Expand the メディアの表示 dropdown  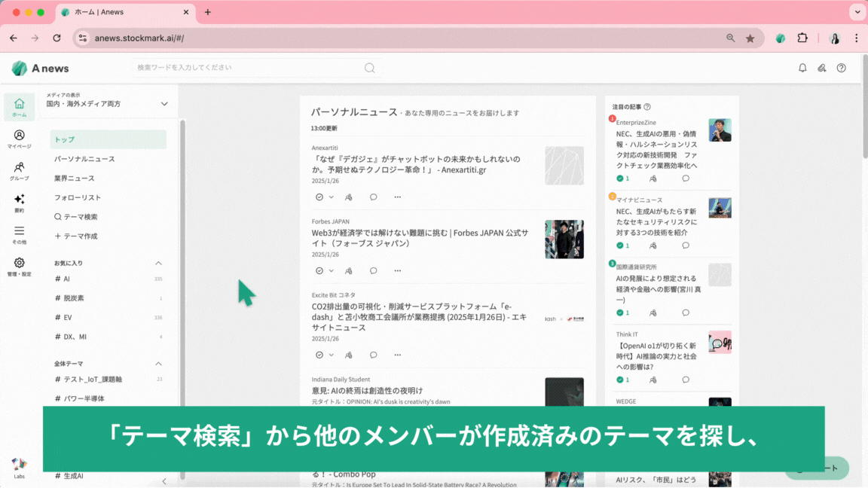tap(164, 104)
